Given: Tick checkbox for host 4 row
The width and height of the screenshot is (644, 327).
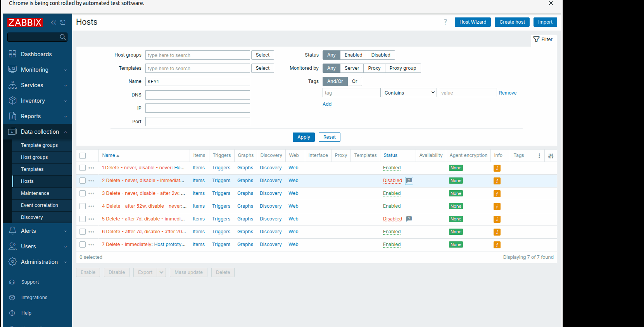Looking at the screenshot, I should coord(83,207).
